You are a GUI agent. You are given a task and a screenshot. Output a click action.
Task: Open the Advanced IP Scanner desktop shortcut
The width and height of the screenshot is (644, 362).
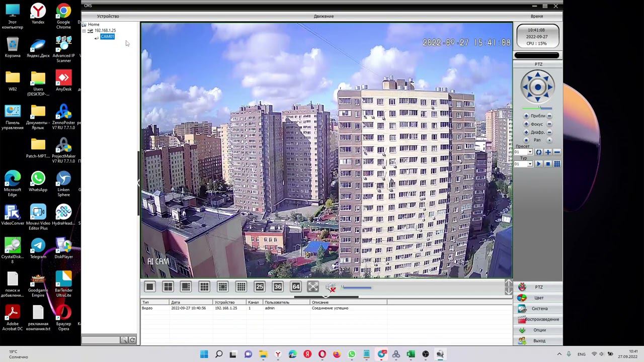63,49
